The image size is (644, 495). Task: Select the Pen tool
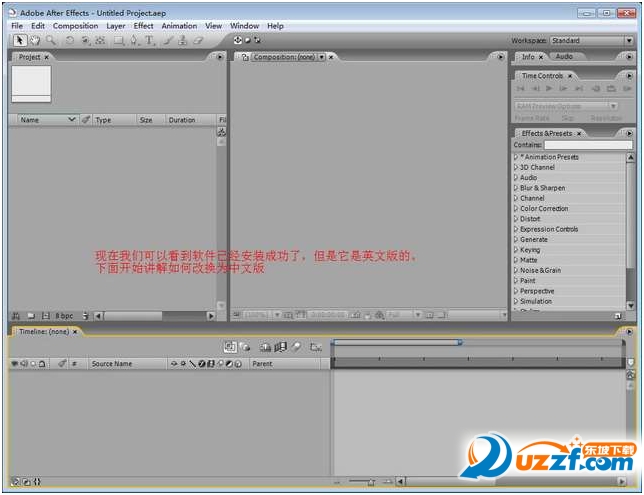coord(134,40)
